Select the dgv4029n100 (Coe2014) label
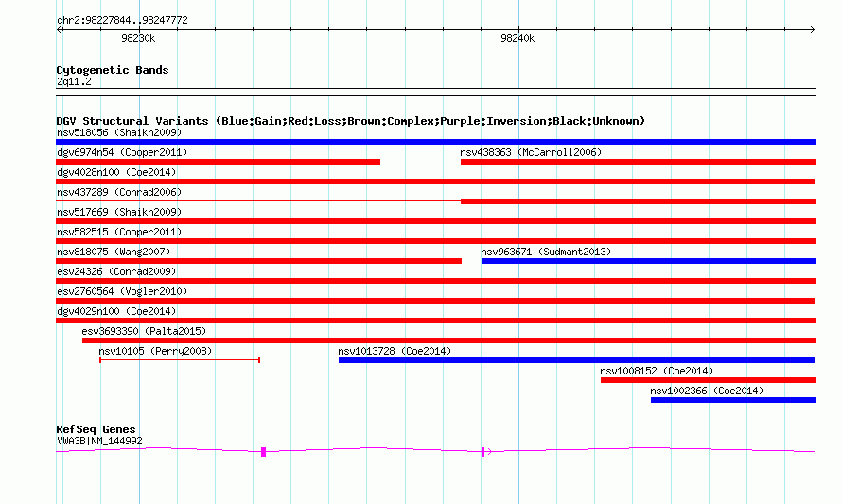This screenshot has width=842, height=504. click(x=116, y=311)
